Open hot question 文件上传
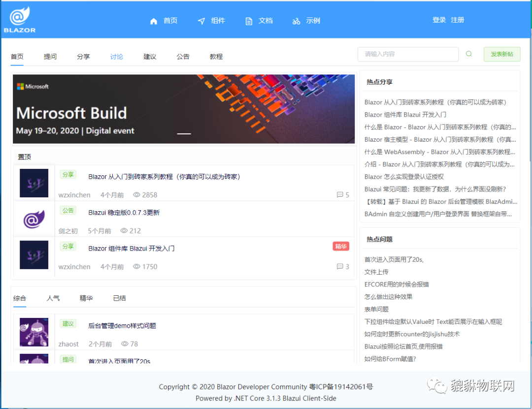 click(x=376, y=272)
